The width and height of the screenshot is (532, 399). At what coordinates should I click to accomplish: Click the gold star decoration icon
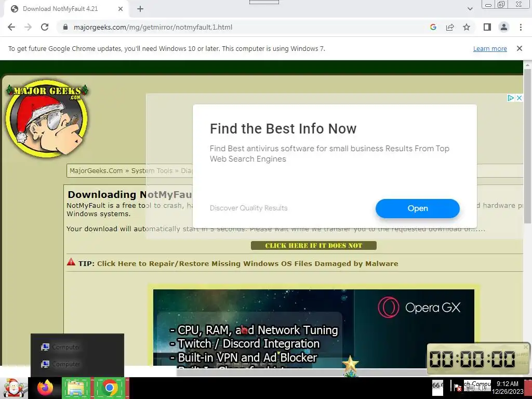point(350,364)
